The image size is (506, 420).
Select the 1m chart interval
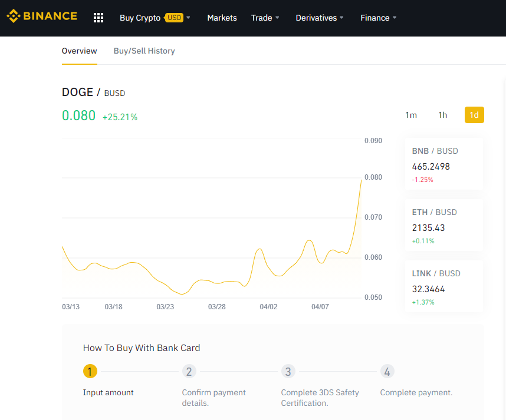pos(411,115)
